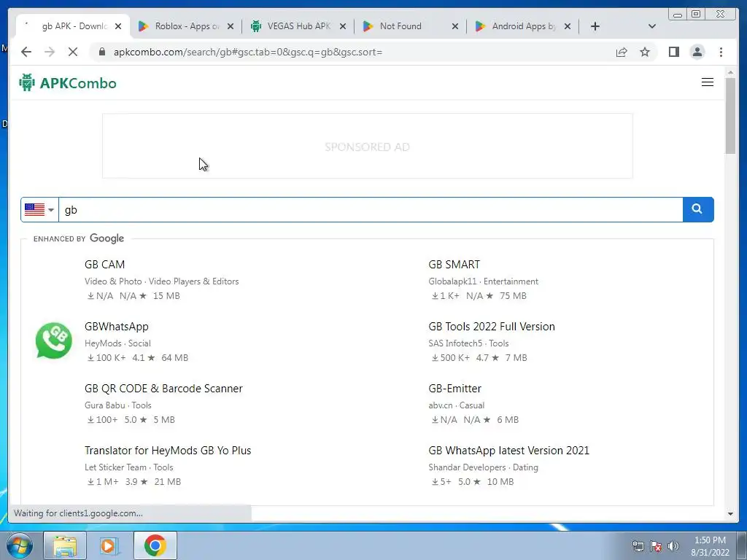Open a new browser tab
This screenshot has width=747, height=560.
[595, 26]
